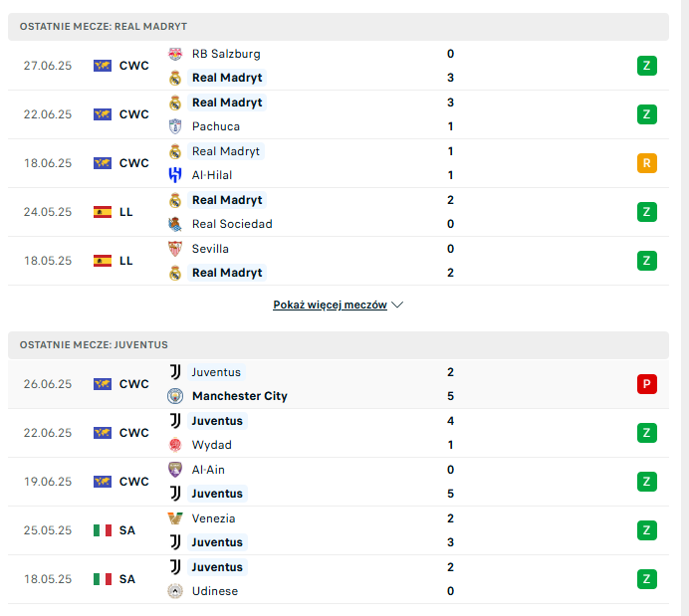Click the Al-Ain purple crest

coord(175,470)
